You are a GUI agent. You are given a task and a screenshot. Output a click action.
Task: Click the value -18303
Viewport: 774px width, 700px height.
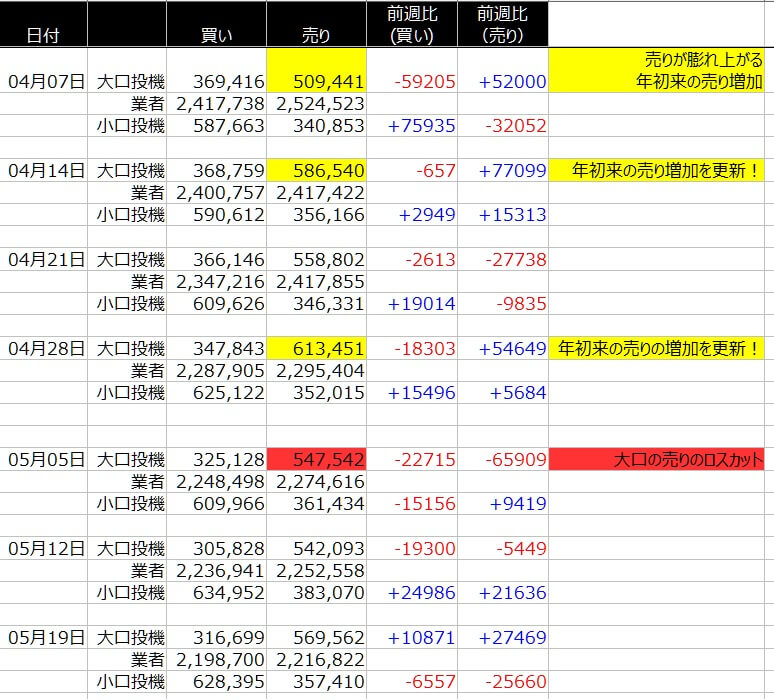click(425, 349)
